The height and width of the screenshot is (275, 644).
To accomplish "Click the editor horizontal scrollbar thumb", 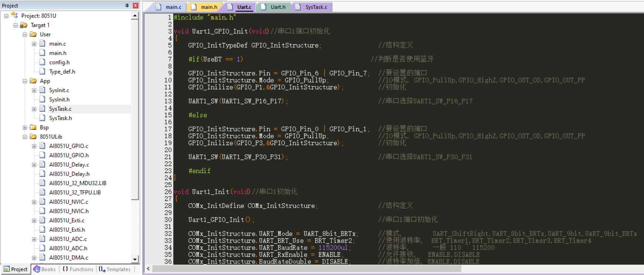I will (x=307, y=269).
